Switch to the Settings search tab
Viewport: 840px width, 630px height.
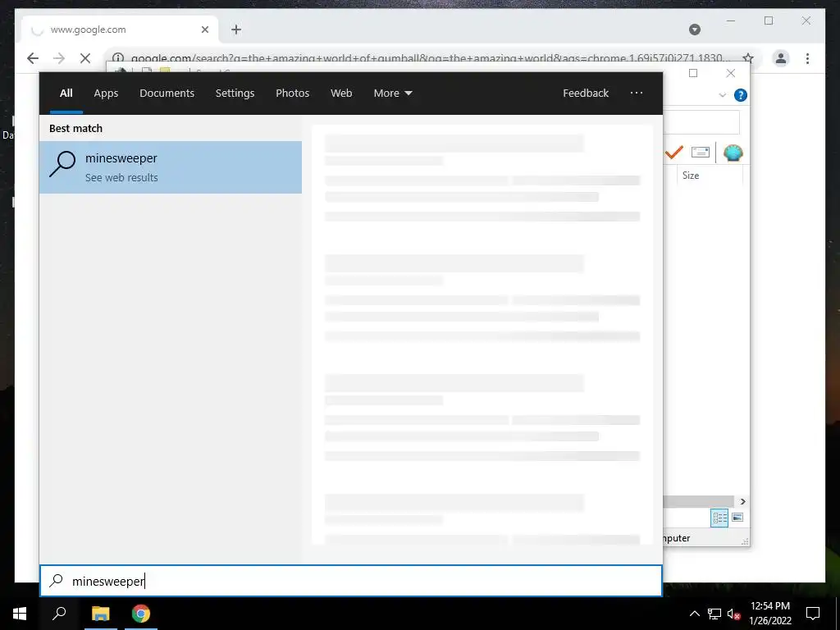point(235,94)
